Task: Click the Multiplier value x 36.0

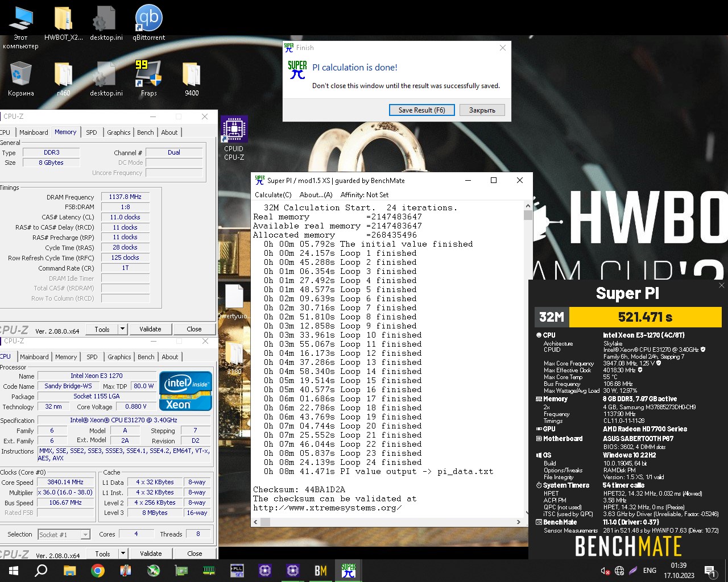Action: pos(65,492)
